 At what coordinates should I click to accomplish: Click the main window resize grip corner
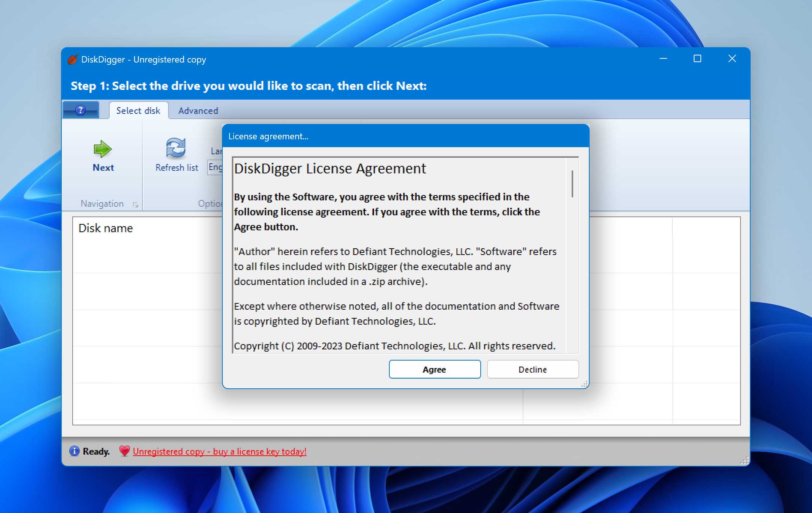click(745, 461)
